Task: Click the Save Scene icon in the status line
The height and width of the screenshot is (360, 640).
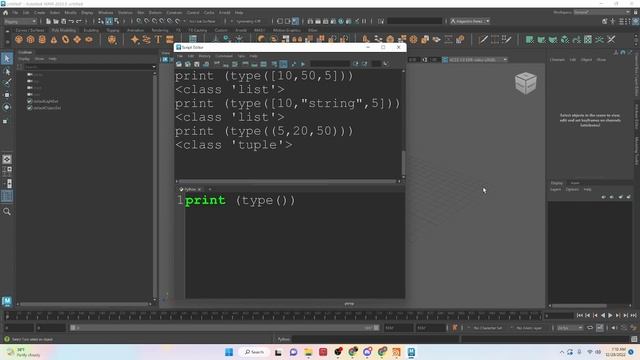Action: click(63, 21)
